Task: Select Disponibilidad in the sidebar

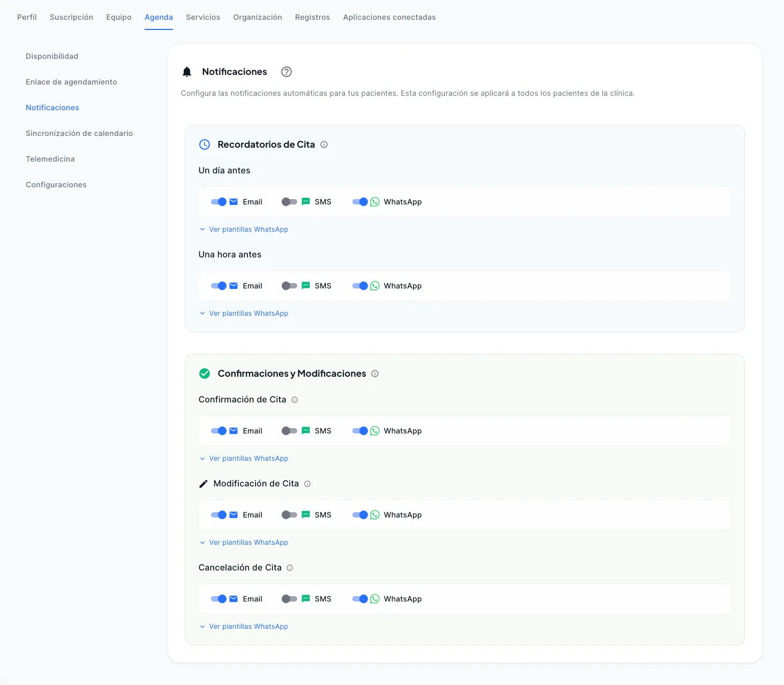Action: click(51, 56)
